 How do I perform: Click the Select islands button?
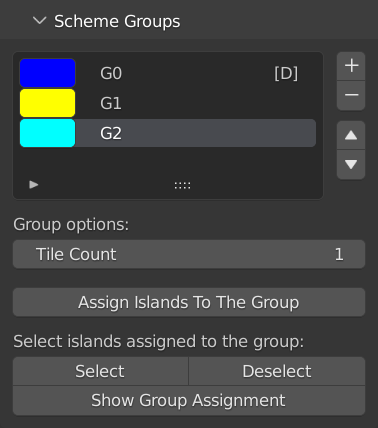click(100, 371)
